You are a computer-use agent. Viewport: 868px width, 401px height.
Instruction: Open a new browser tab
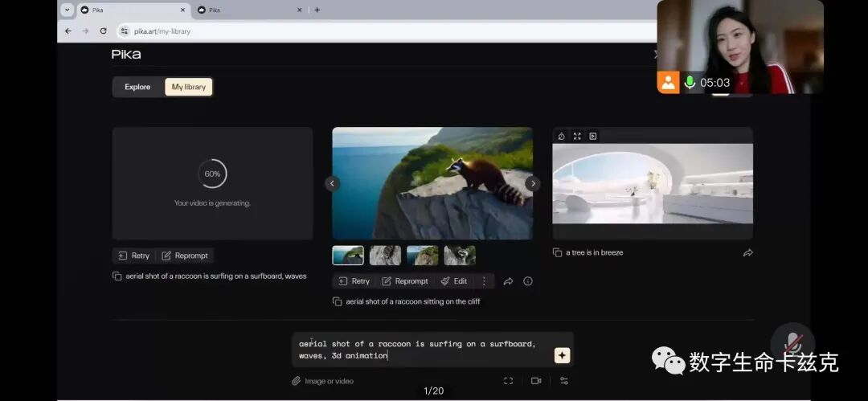pyautogui.click(x=317, y=10)
